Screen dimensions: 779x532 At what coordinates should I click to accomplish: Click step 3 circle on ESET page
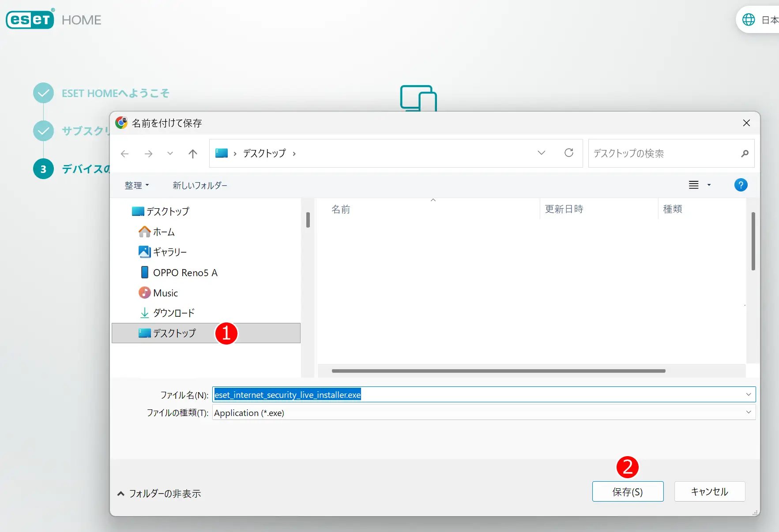click(x=43, y=169)
